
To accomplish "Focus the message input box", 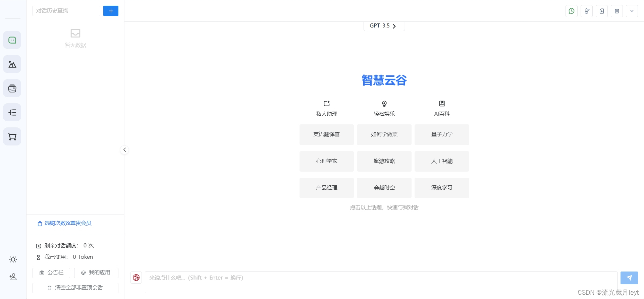I will pyautogui.click(x=381, y=282).
